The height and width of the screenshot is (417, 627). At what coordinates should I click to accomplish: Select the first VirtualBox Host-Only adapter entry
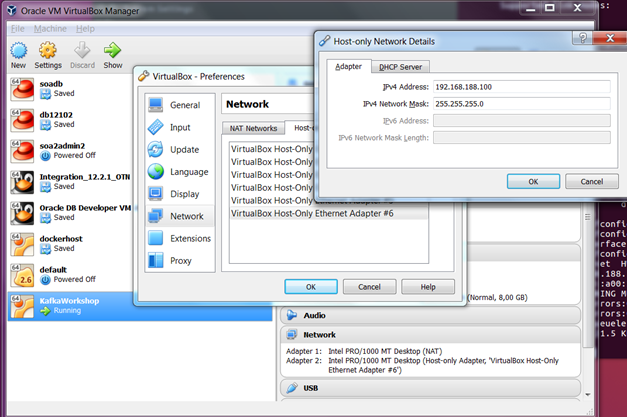pyautogui.click(x=272, y=149)
